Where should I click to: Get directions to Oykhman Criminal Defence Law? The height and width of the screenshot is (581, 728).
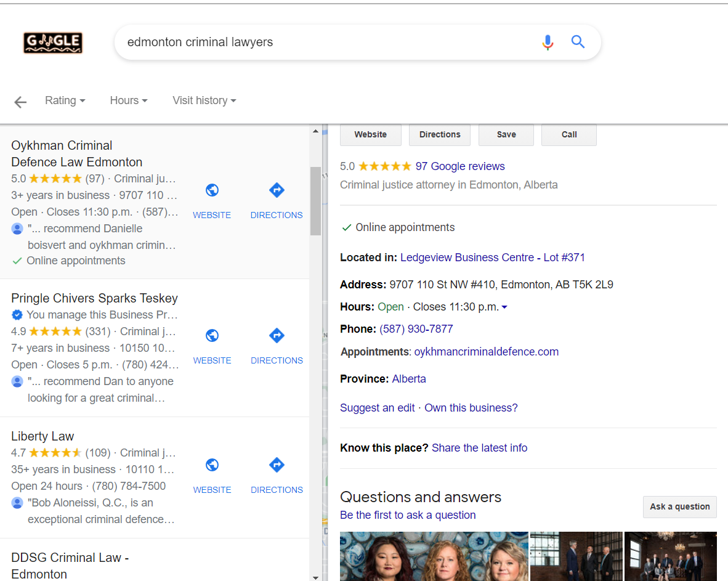tap(277, 191)
